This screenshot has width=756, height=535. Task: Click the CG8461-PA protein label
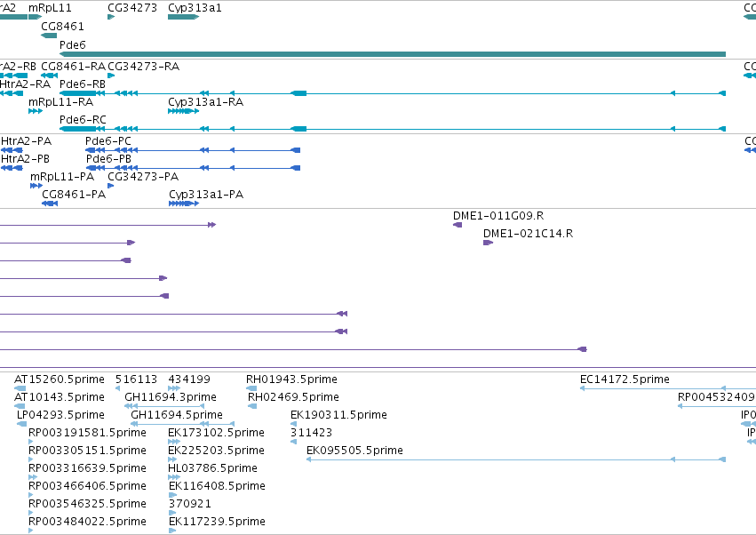pos(74,195)
